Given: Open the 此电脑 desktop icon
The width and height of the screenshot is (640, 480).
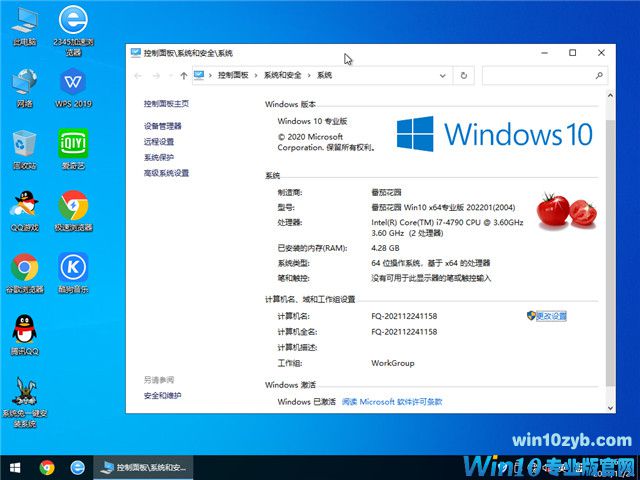Looking at the screenshot, I should [24, 26].
